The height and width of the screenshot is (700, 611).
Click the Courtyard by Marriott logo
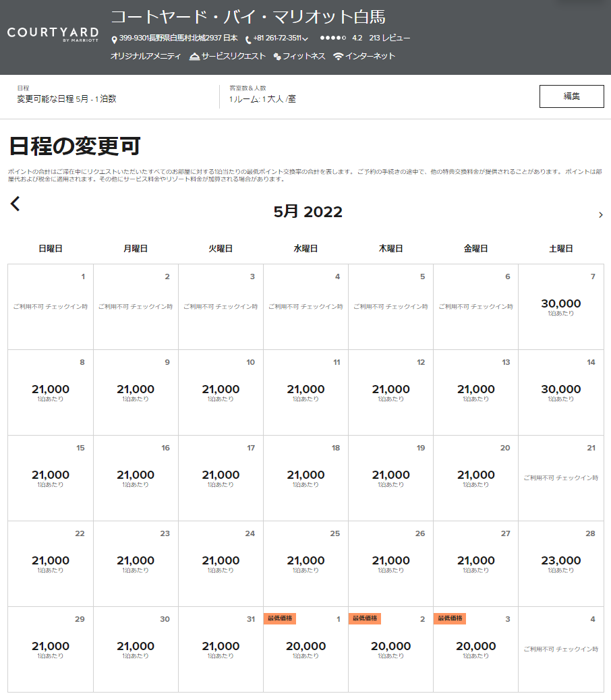click(x=53, y=34)
